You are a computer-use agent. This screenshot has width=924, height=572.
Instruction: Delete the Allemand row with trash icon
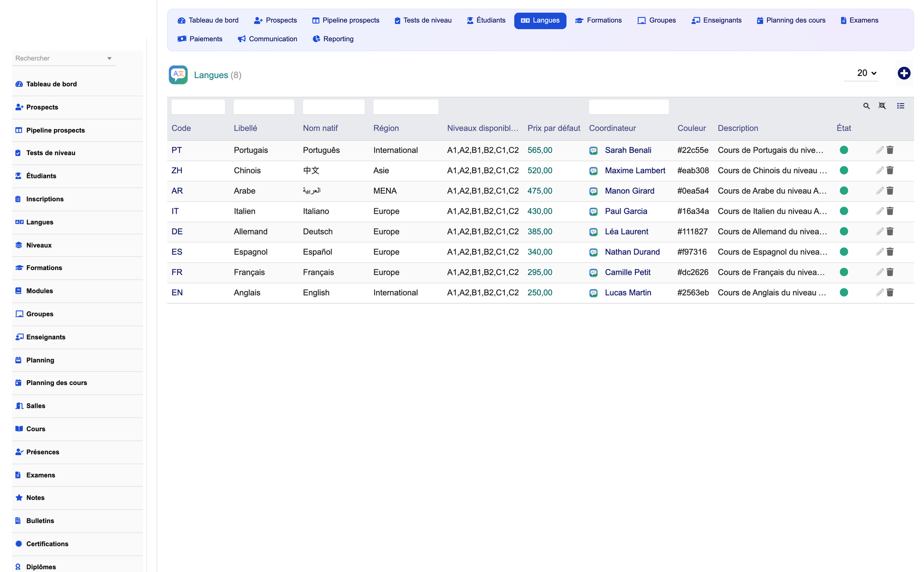click(890, 232)
